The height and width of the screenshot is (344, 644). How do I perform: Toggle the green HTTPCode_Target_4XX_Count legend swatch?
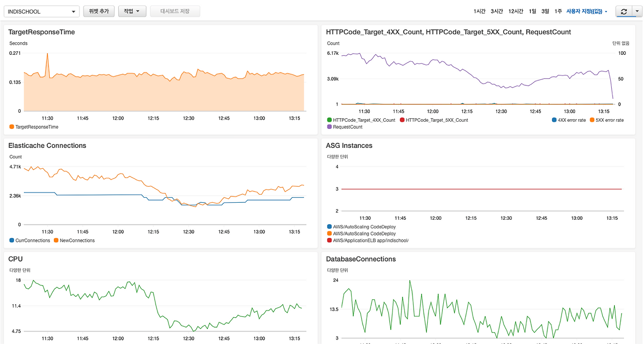click(330, 120)
